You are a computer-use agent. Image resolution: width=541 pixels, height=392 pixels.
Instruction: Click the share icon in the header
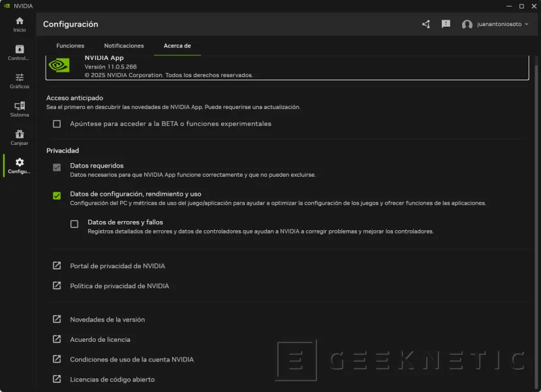point(425,24)
